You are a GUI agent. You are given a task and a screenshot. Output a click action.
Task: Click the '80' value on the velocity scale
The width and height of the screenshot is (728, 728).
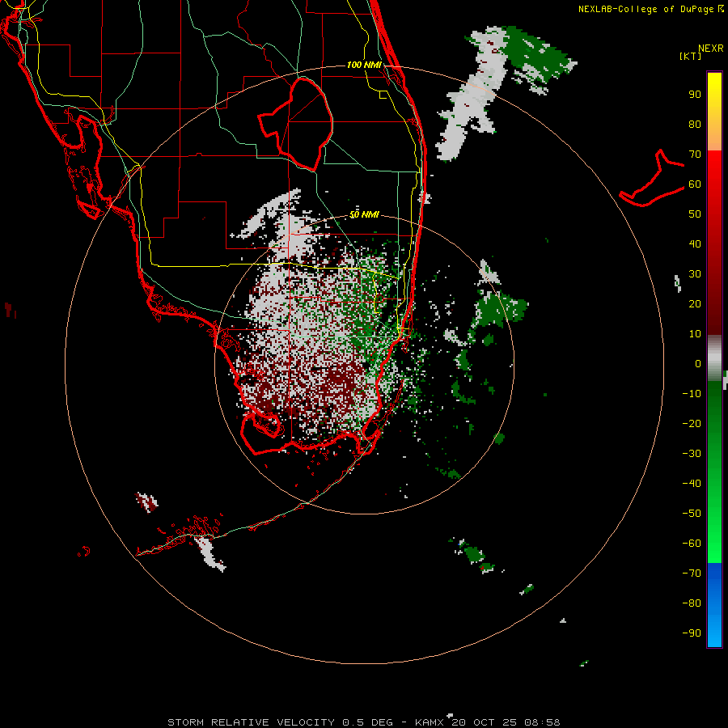click(695, 124)
